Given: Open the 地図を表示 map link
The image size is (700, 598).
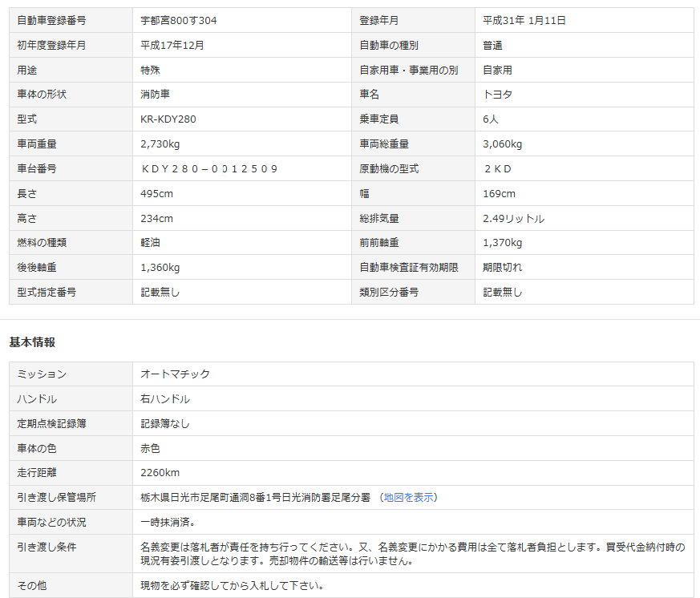Looking at the screenshot, I should pos(409,497).
